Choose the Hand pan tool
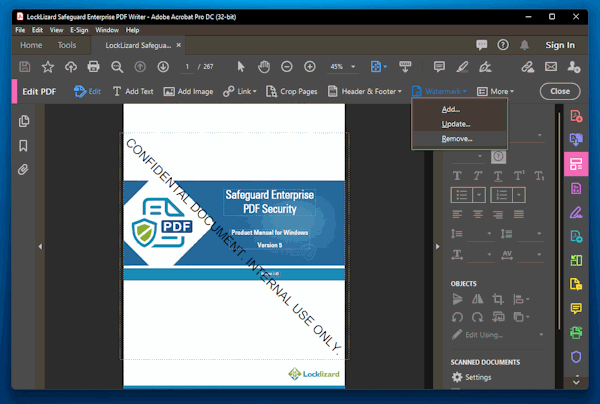 (x=264, y=67)
